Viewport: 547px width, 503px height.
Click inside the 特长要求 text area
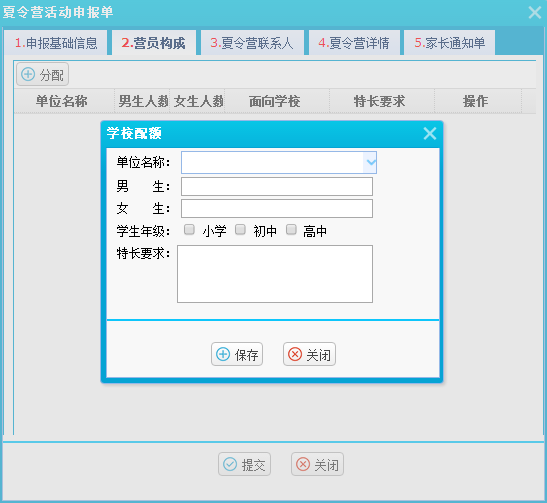coord(275,274)
